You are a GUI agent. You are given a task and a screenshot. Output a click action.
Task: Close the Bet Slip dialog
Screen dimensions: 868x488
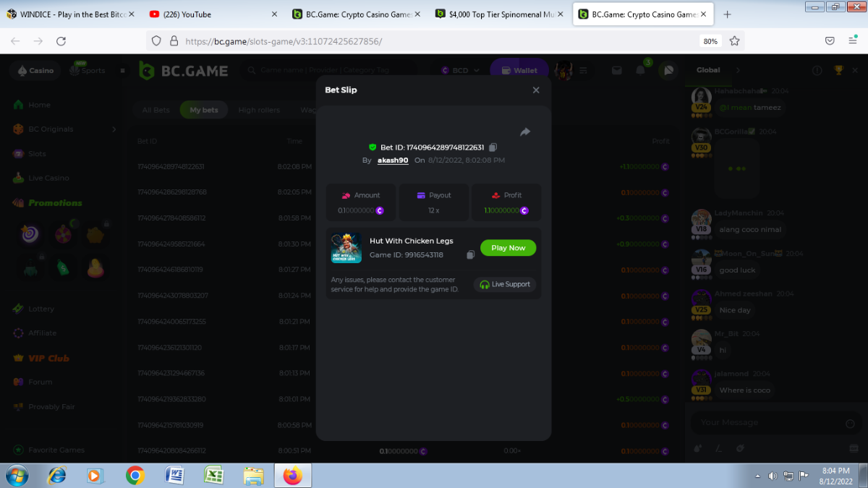pyautogui.click(x=536, y=90)
